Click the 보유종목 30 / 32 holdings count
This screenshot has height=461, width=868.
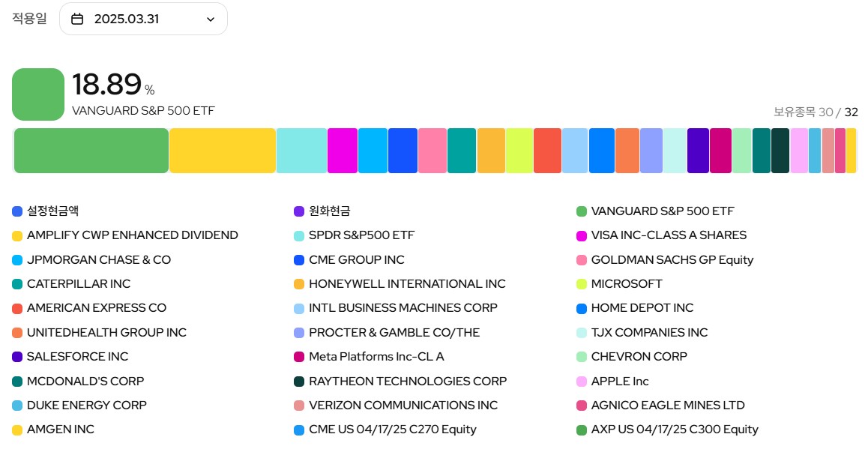pyautogui.click(x=816, y=112)
